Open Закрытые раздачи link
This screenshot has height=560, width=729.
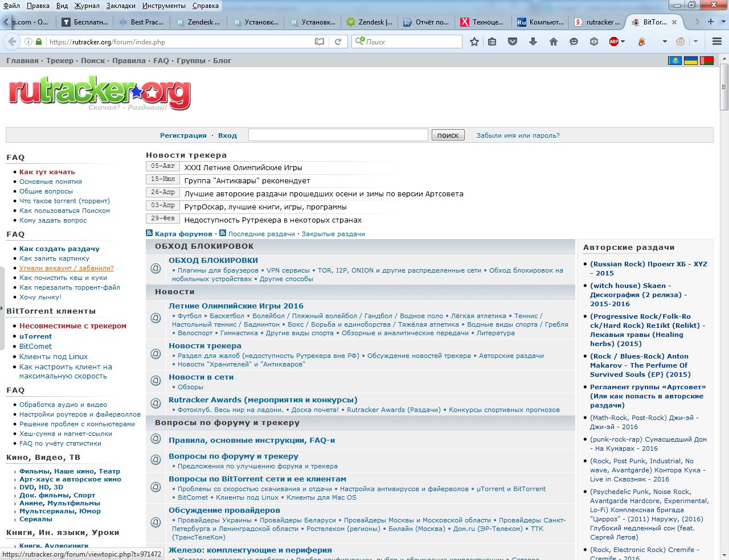click(333, 234)
